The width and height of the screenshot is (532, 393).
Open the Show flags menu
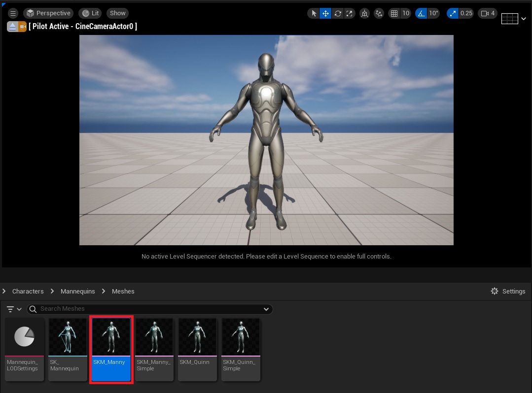tap(117, 13)
